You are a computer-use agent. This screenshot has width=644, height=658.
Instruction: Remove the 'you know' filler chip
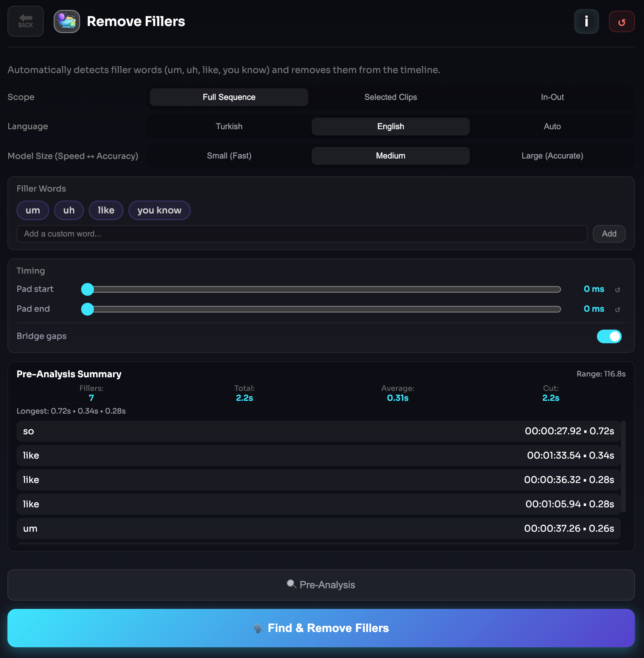(159, 211)
